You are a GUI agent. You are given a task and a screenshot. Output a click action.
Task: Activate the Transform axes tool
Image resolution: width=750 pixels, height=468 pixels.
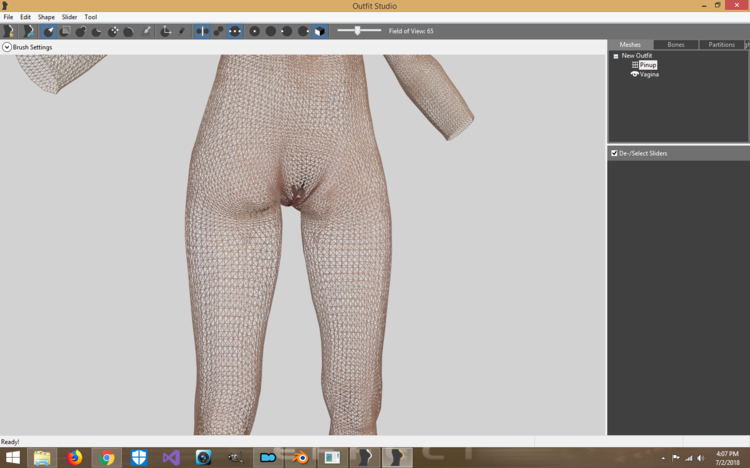(x=165, y=31)
